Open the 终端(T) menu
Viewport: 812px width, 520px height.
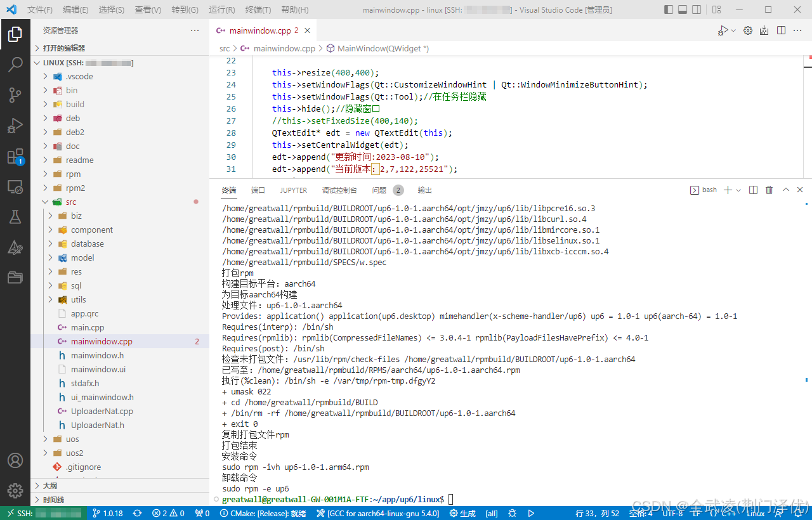click(258, 10)
